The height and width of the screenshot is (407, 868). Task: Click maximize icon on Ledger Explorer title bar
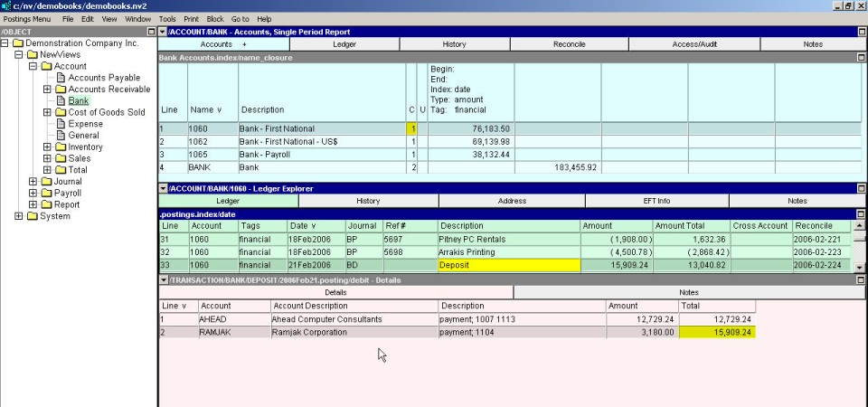[861, 188]
